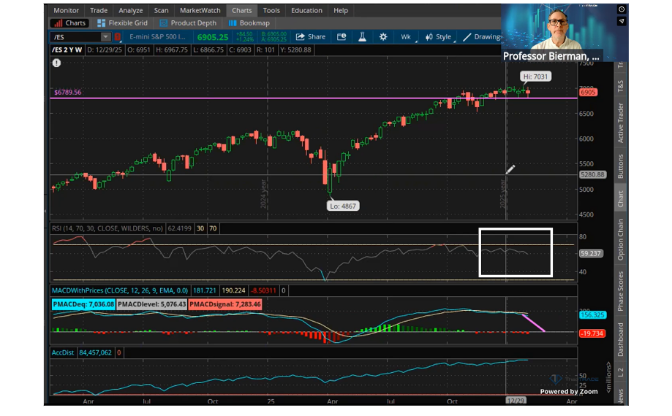Expand the symbol selector dropdown arrow

pyautogui.click(x=105, y=37)
